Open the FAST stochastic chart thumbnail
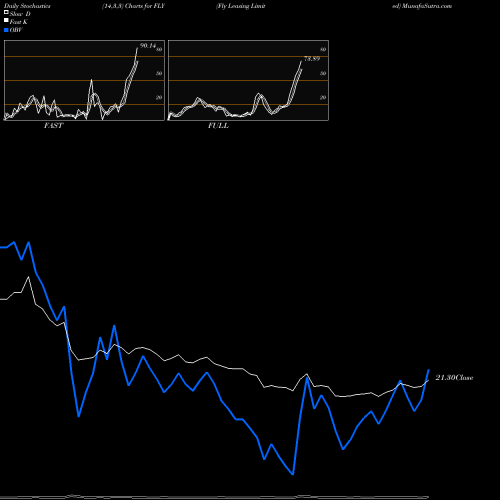 pyautogui.click(x=84, y=80)
